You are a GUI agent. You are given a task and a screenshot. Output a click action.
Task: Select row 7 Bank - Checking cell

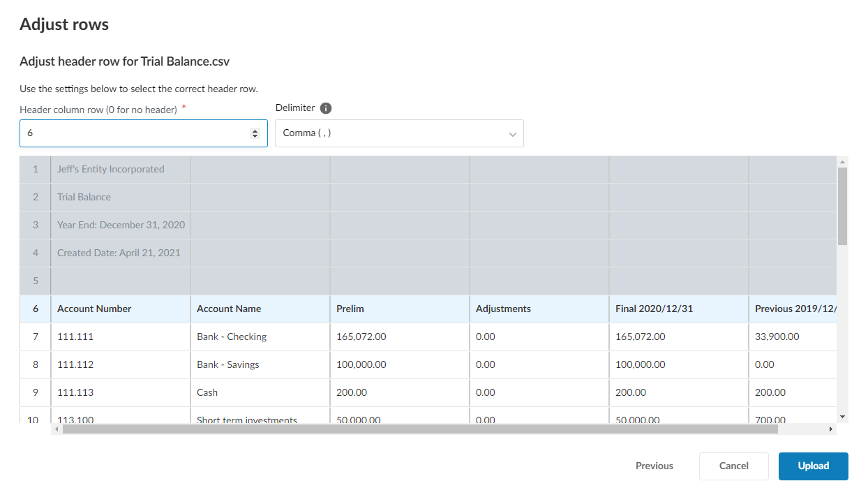[260, 337]
